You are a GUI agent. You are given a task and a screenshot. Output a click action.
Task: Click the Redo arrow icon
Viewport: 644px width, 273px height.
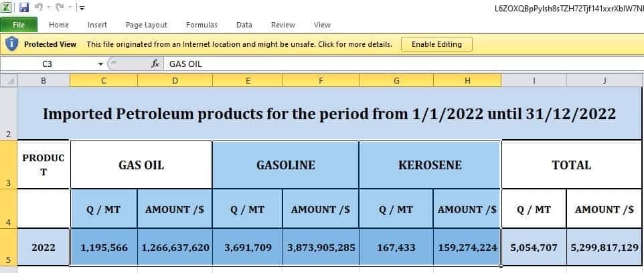[59, 8]
